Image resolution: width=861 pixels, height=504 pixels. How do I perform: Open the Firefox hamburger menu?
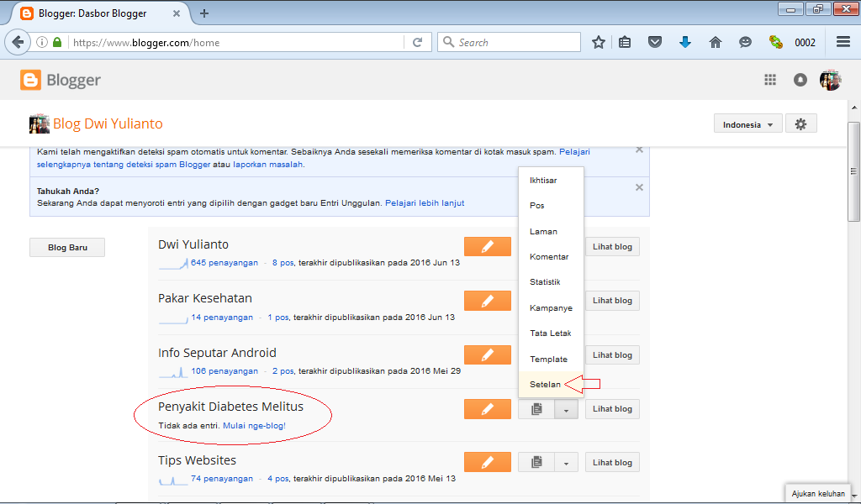coord(843,42)
